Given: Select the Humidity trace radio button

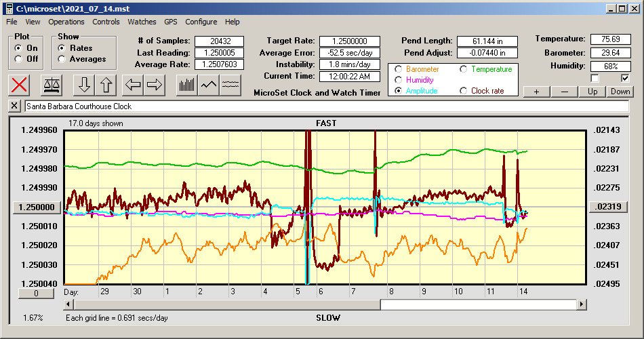Looking at the screenshot, I should coord(398,80).
